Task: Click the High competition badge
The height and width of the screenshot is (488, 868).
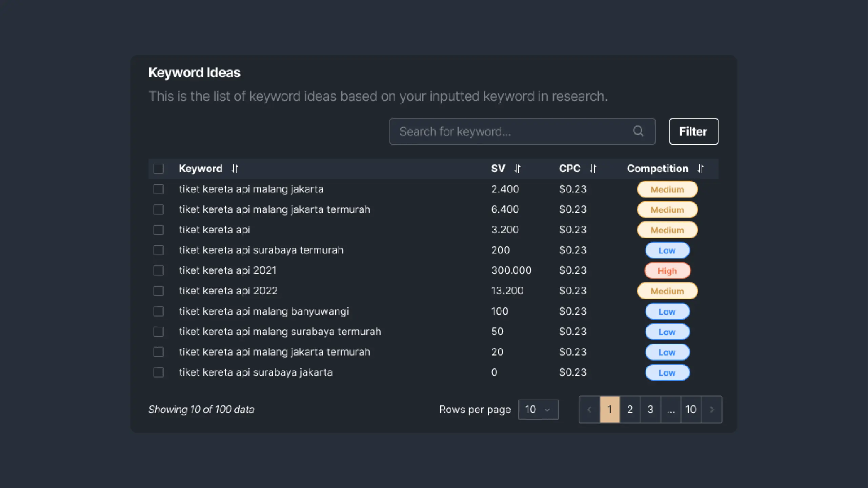Action: tap(667, 271)
